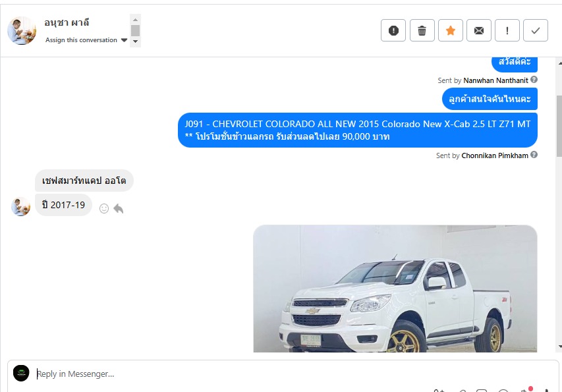562x392 pixels.
Task: Open help icon next to Nanwhan Nanthanit
Action: pyautogui.click(x=534, y=80)
